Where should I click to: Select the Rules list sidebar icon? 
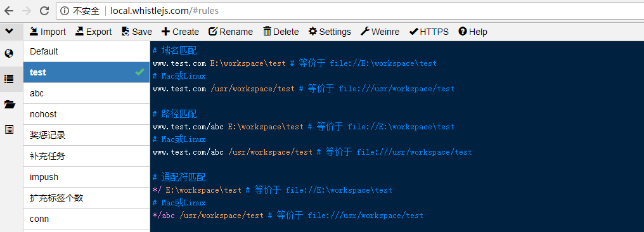(x=9, y=79)
